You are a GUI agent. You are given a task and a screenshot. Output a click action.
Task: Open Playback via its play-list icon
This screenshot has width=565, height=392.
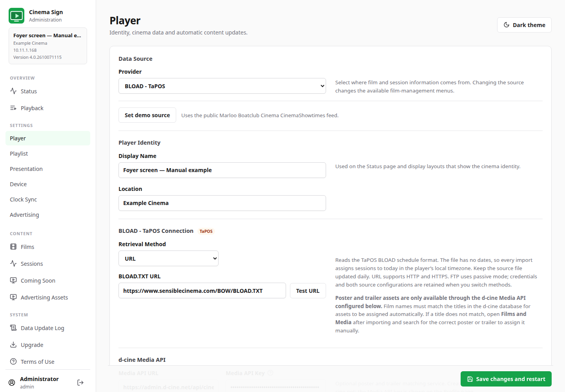(x=13, y=108)
